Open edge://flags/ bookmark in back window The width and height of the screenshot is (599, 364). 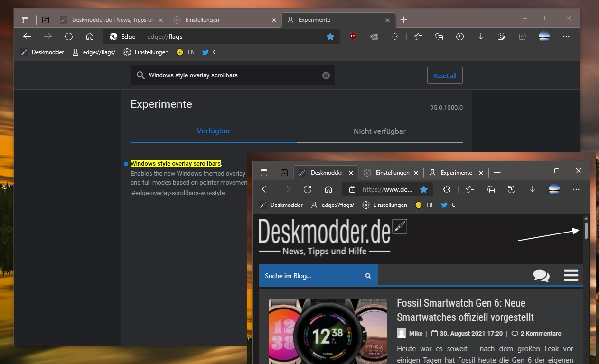pyautogui.click(x=94, y=52)
